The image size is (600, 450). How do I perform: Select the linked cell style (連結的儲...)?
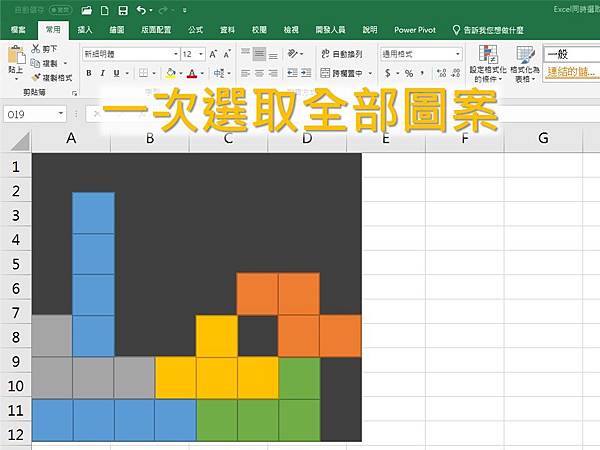572,72
